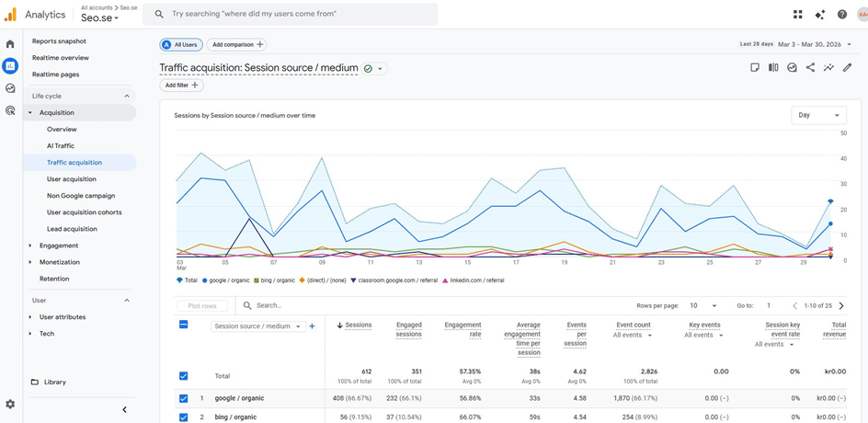The image size is (868, 423).
Task: Open the Day granularity dropdown
Action: [817, 115]
